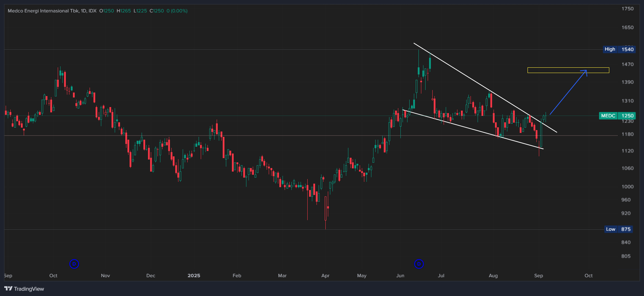Click the 960 price axis value

(x=626, y=200)
